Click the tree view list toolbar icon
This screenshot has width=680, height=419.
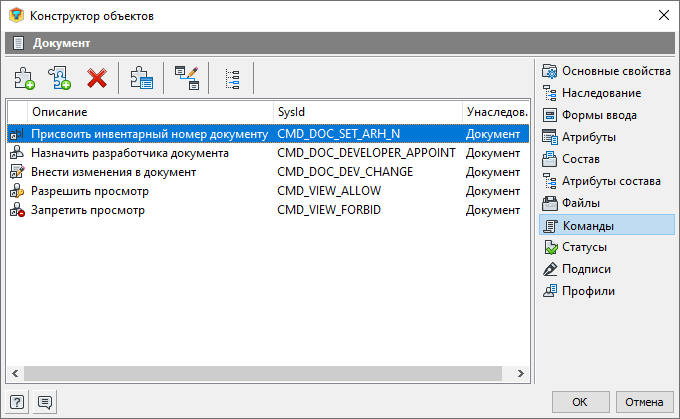(232, 79)
